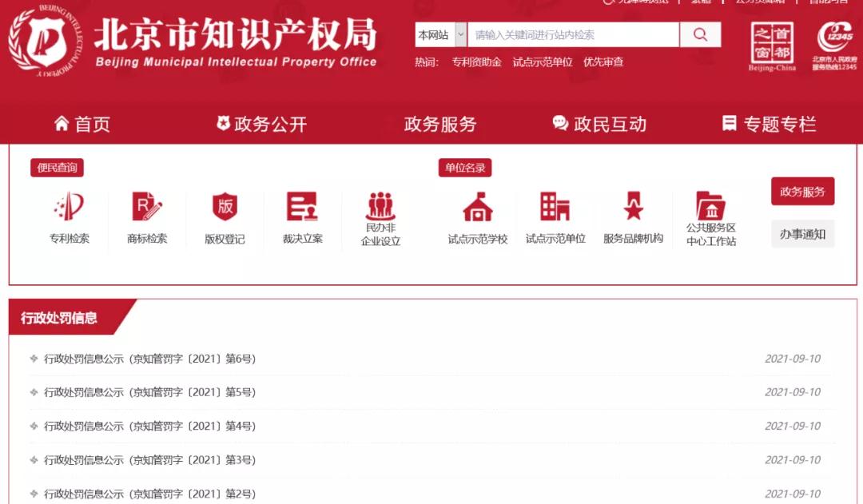This screenshot has height=504, width=863.
Task: Open the 政民互动 navigation menu
Action: pyautogui.click(x=599, y=124)
